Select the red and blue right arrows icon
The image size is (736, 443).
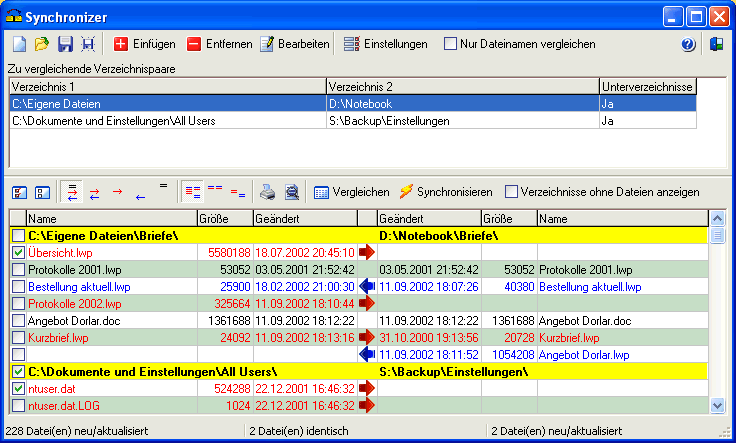(x=94, y=193)
